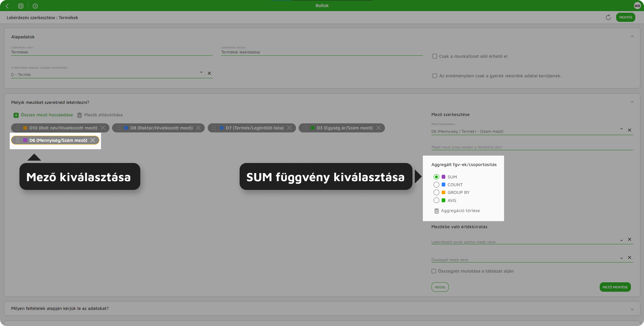Clear the Lekérdezett sorok száma field
644x326 pixels.
[x=630, y=239]
